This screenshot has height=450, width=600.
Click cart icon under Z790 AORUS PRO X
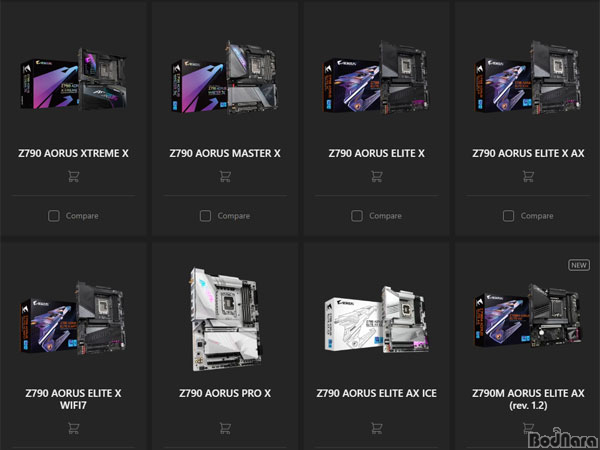[x=225, y=428]
